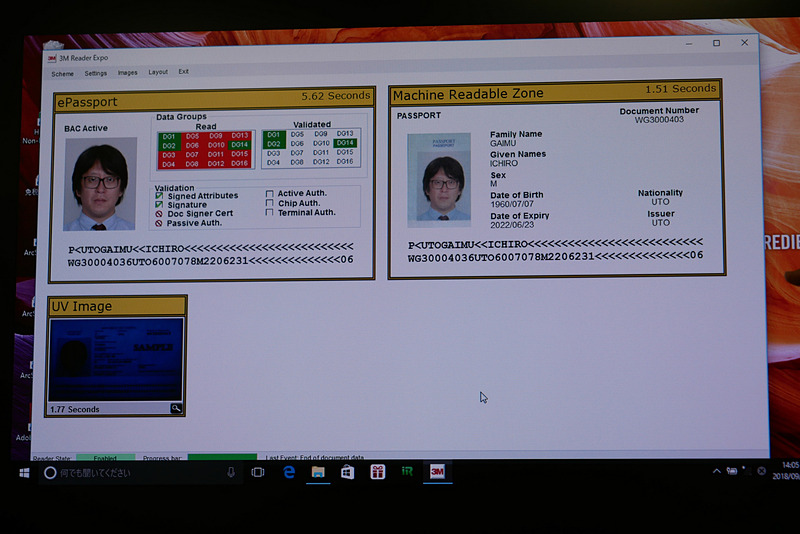Maximize the 3M Reader Expo window
This screenshot has width=800, height=534.
pos(716,43)
